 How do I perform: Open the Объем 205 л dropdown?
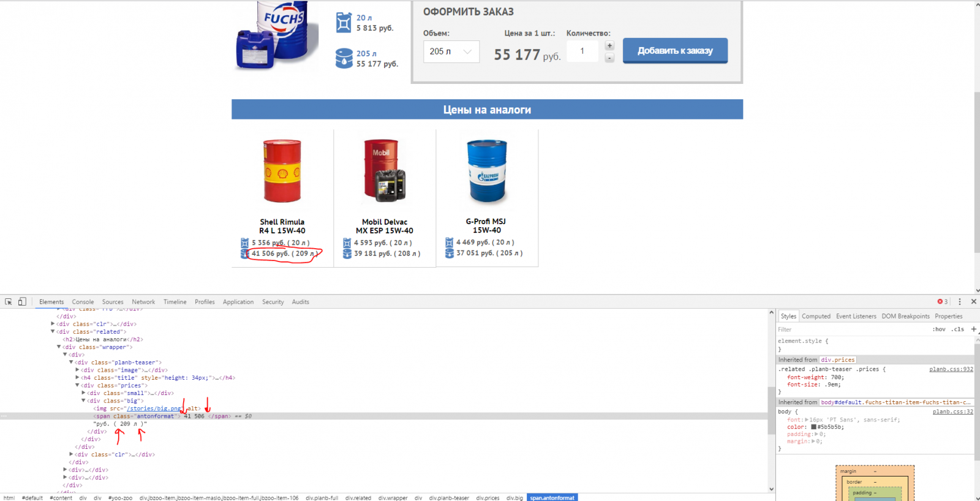(x=451, y=51)
